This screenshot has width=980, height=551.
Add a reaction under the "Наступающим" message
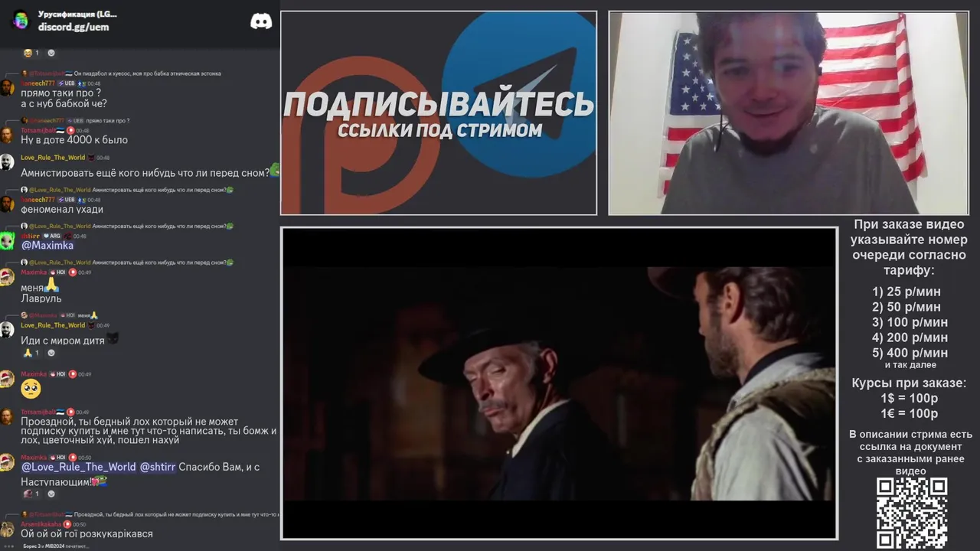coord(51,494)
